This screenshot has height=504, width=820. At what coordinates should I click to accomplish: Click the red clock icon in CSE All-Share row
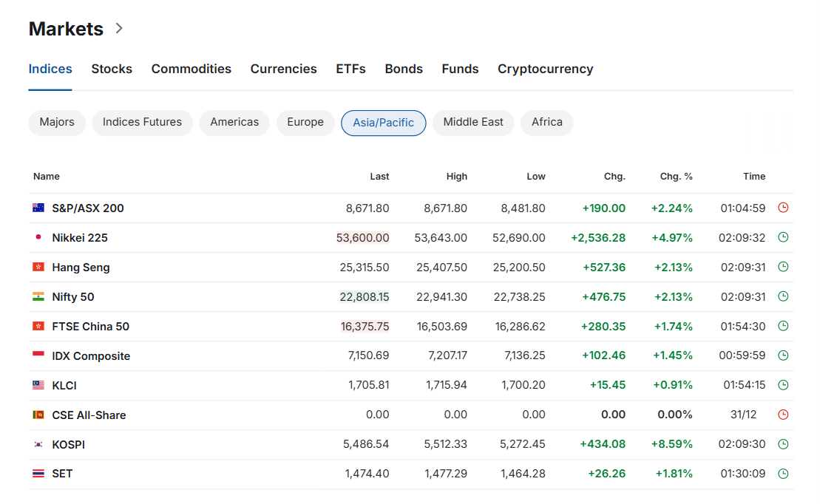pyautogui.click(x=783, y=415)
